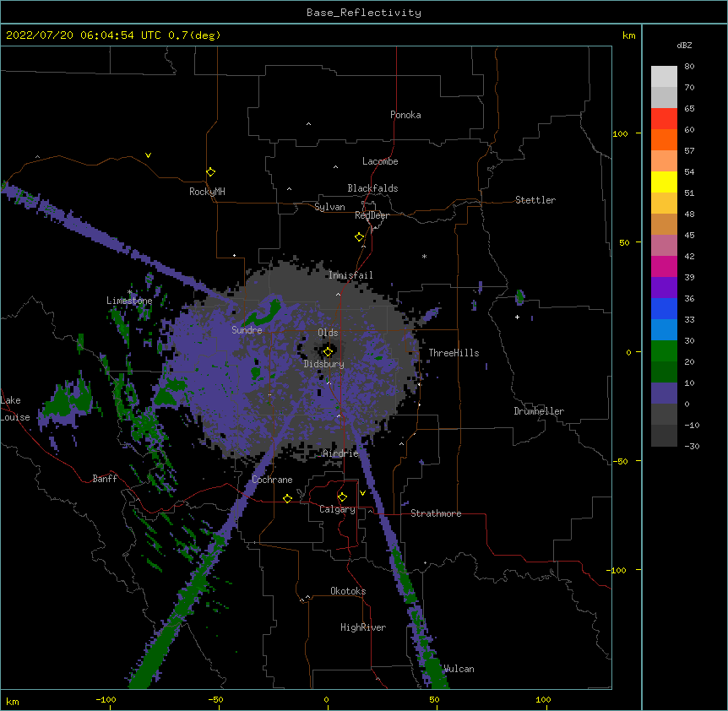
Task: Click the Stettler label
Action: 535,200
